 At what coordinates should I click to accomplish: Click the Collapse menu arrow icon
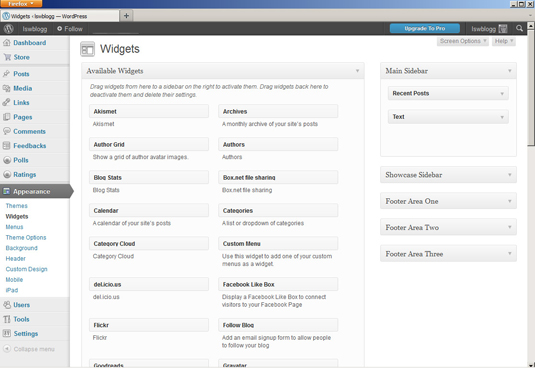pos(7,349)
